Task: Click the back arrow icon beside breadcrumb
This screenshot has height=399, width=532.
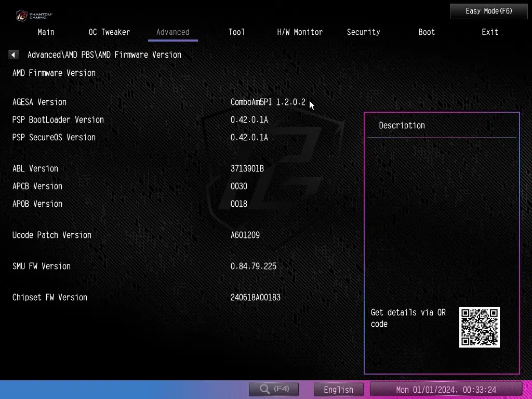Action: pyautogui.click(x=14, y=55)
